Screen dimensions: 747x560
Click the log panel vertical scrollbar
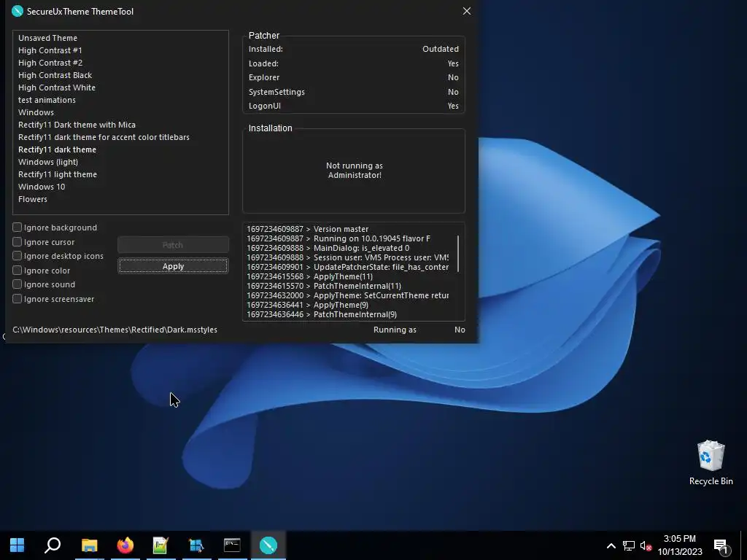tap(458, 253)
